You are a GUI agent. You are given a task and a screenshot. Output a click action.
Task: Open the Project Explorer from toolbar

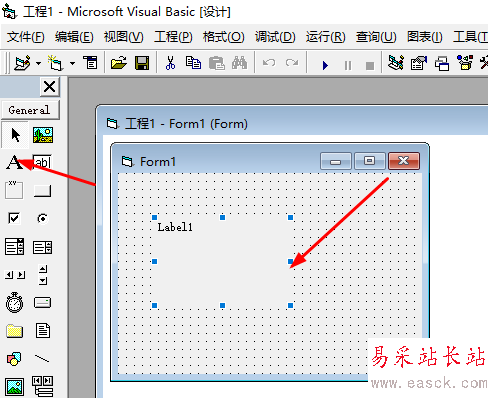[x=396, y=63]
